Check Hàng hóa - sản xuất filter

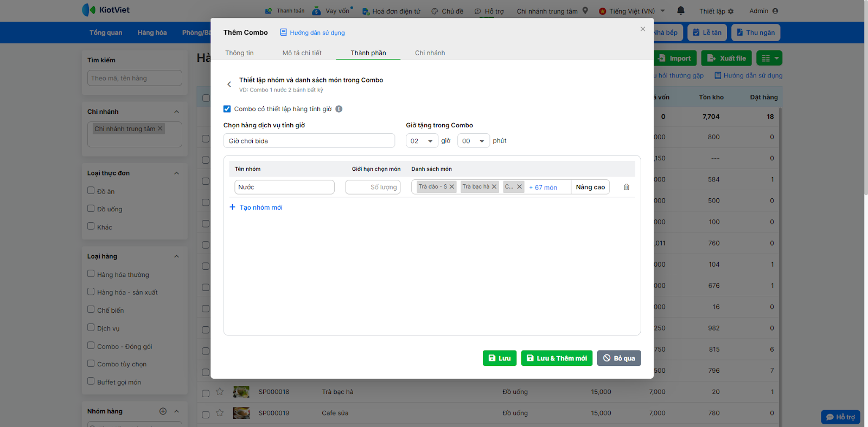pyautogui.click(x=91, y=292)
